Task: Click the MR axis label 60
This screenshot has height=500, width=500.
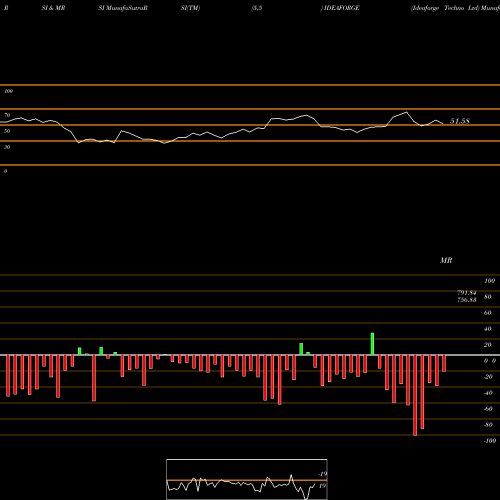Action: (488, 313)
